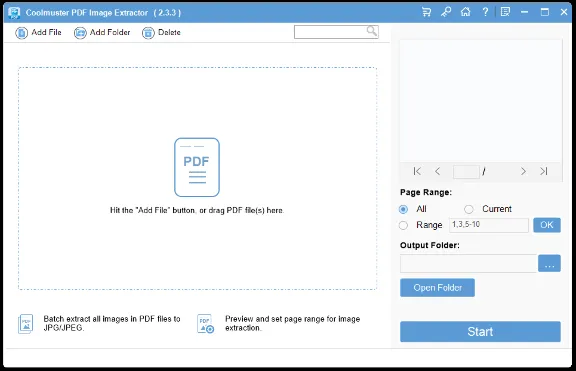Click the preview page number field
Screen dimensions: 576x371
pos(466,172)
